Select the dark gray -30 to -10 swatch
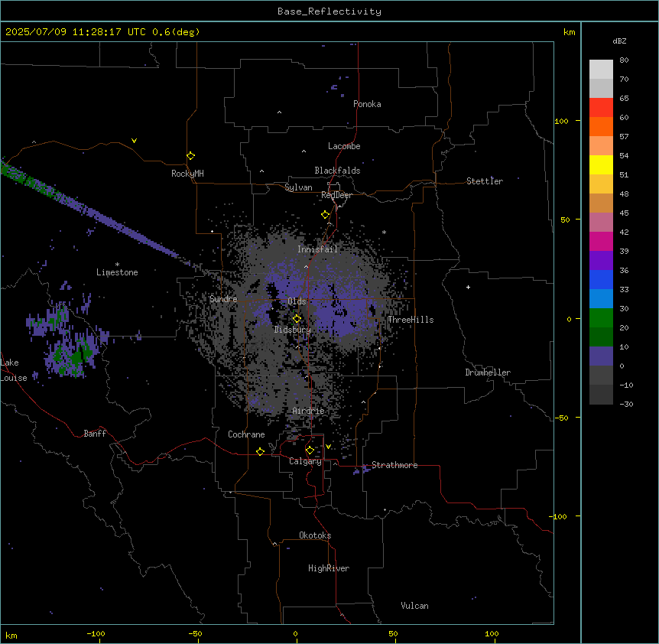659x644 pixels. coord(601,395)
